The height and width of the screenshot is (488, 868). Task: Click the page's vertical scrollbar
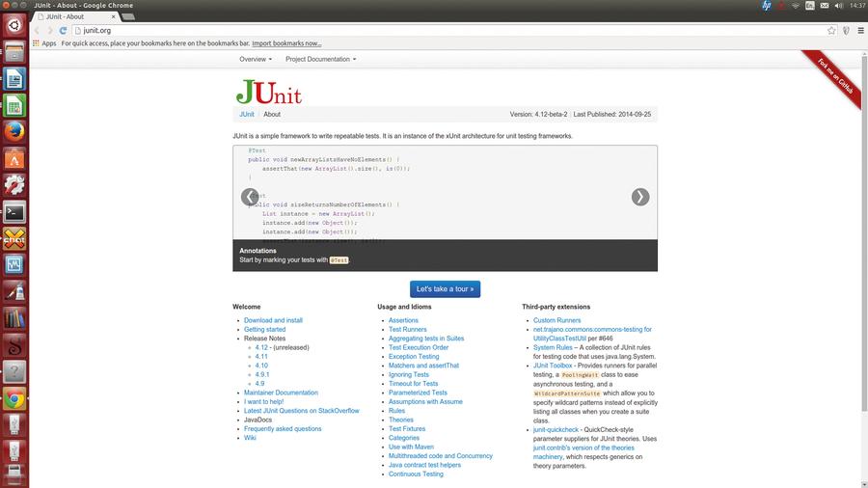coord(864,232)
